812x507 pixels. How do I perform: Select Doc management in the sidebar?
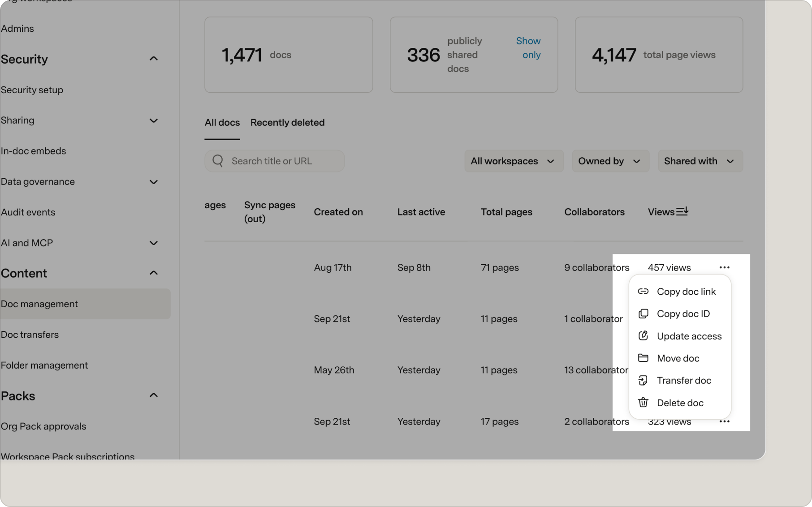tap(85, 304)
